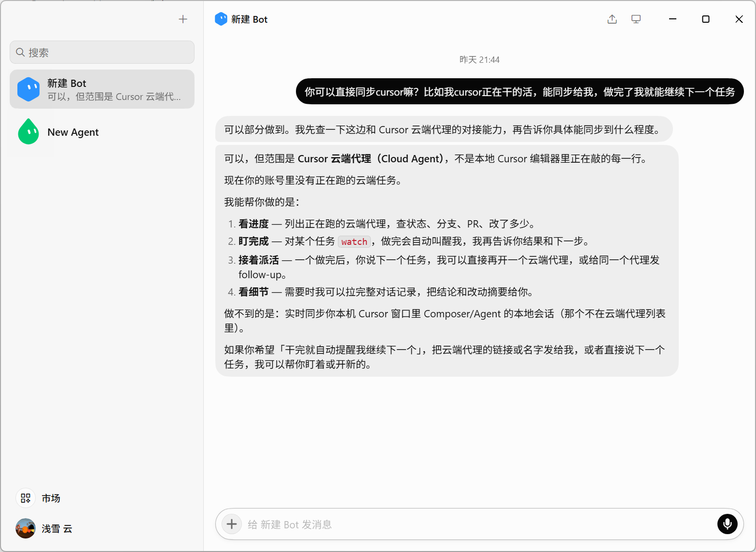This screenshot has height=552, width=756.
Task: Click the black user message bubble about cursor
Action: pyautogui.click(x=520, y=91)
